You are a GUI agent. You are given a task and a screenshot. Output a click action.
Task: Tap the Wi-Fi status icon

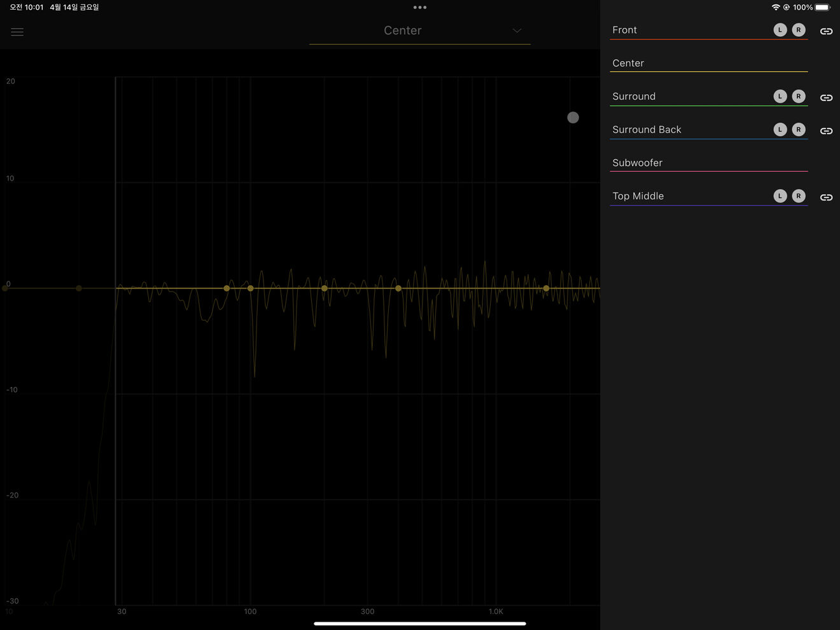(x=776, y=8)
